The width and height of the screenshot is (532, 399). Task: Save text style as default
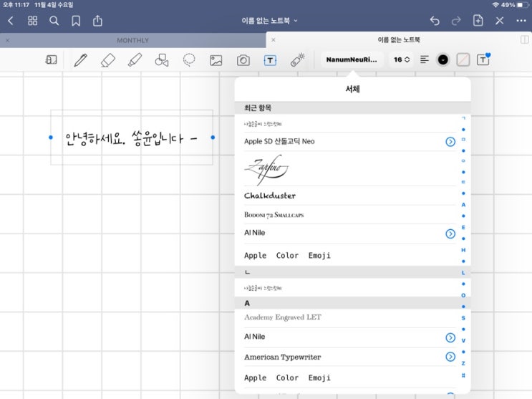pos(483,59)
